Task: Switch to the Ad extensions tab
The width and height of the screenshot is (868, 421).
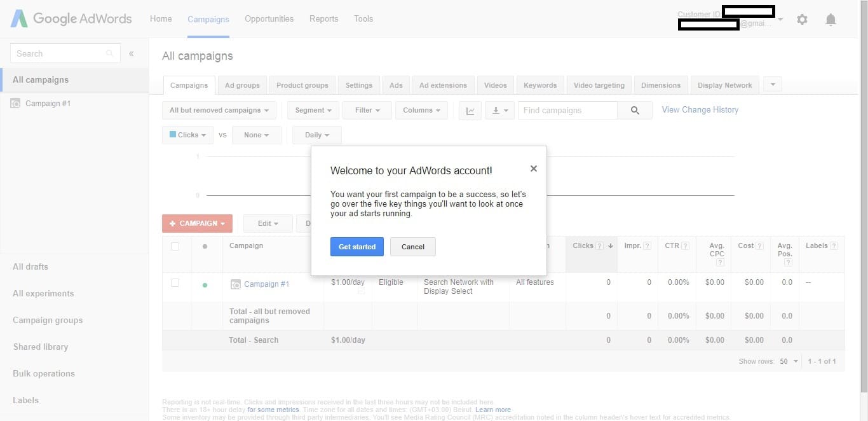Action: [443, 85]
